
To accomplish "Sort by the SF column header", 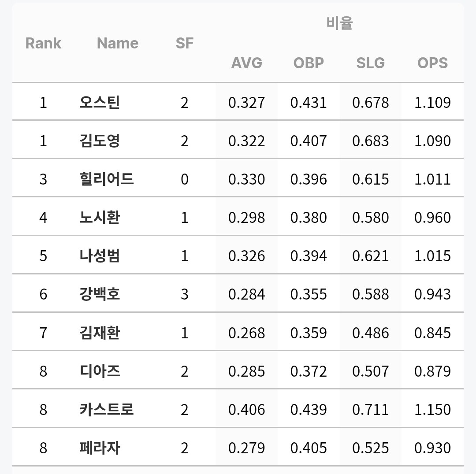I will point(184,43).
